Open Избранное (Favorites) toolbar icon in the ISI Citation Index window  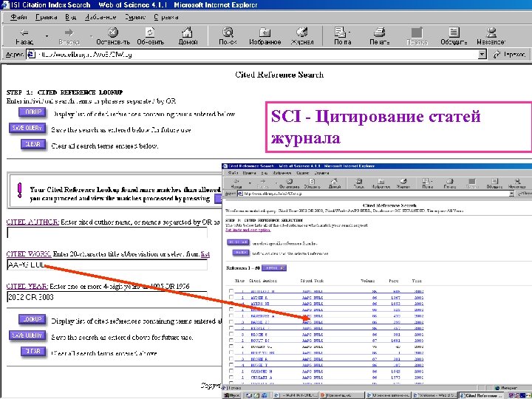(265, 33)
